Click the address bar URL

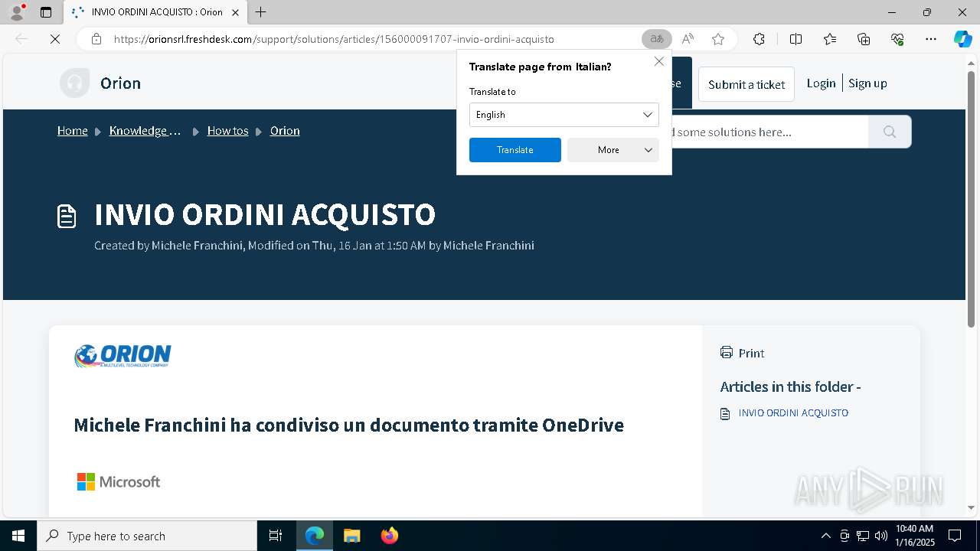click(334, 39)
